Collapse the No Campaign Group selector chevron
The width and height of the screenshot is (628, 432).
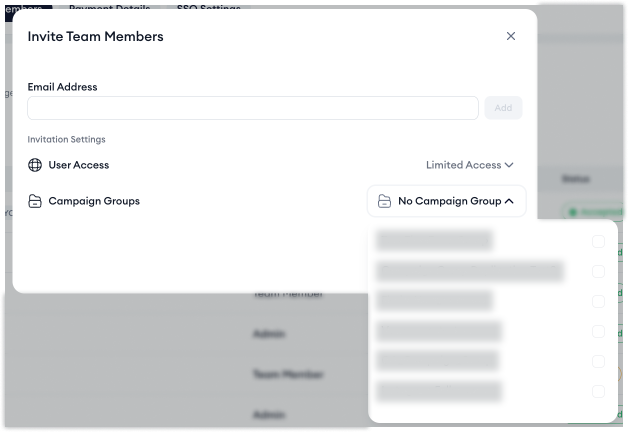[509, 201]
